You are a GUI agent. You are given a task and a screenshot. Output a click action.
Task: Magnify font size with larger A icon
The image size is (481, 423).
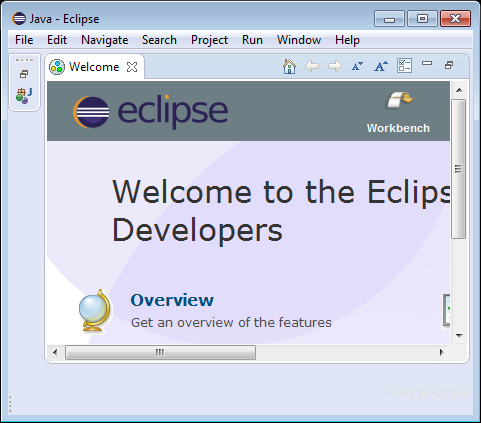tap(381, 66)
